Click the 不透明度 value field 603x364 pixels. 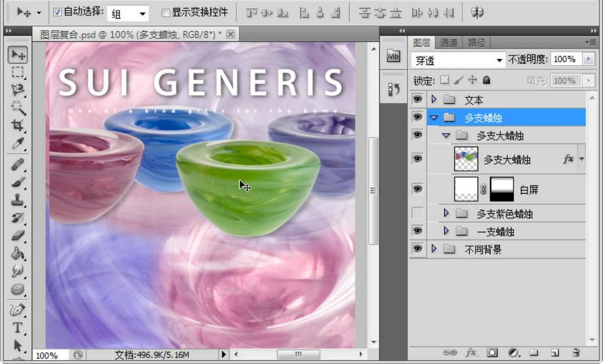(x=564, y=59)
